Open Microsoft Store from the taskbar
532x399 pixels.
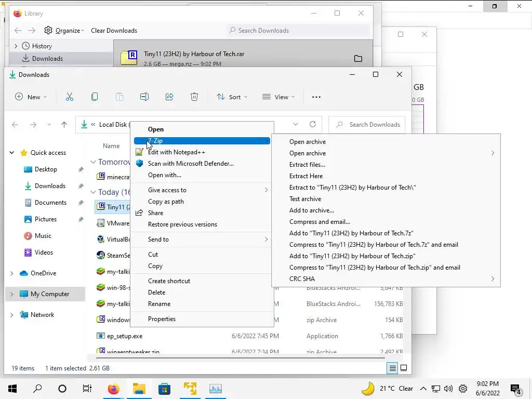pyautogui.click(x=164, y=389)
